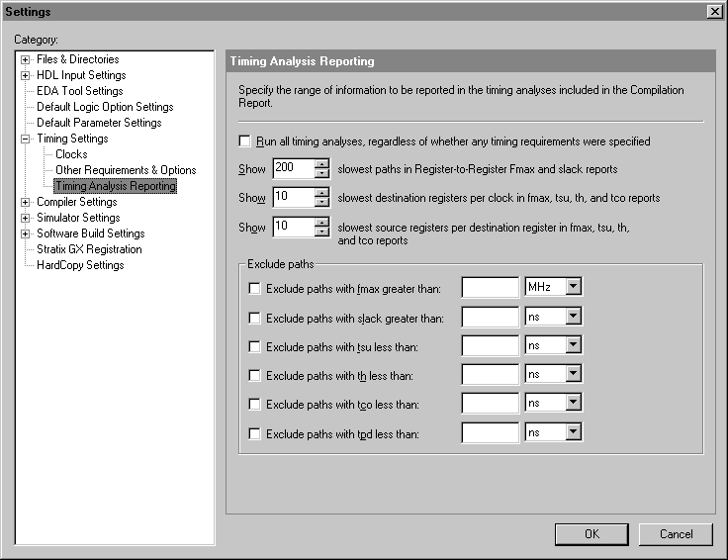
Task: Enable Run all timing analyses checkbox
Action: point(245,141)
